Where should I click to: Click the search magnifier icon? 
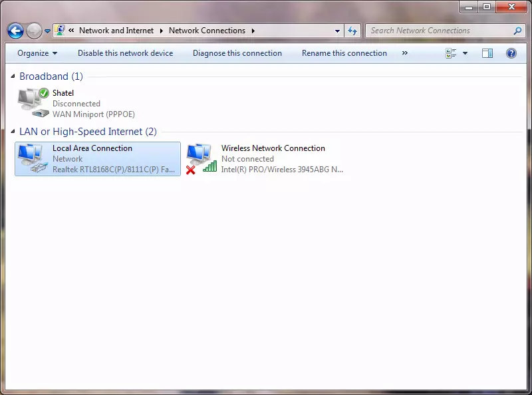coord(518,31)
